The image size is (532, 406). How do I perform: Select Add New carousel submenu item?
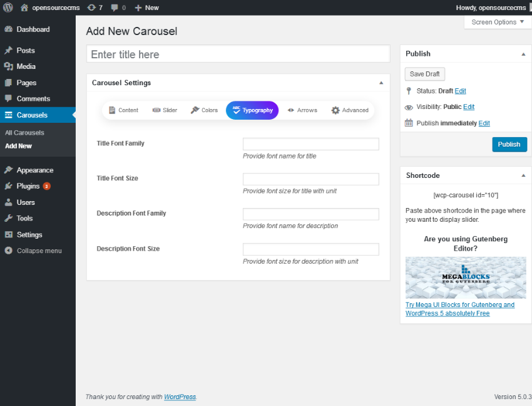coord(18,146)
